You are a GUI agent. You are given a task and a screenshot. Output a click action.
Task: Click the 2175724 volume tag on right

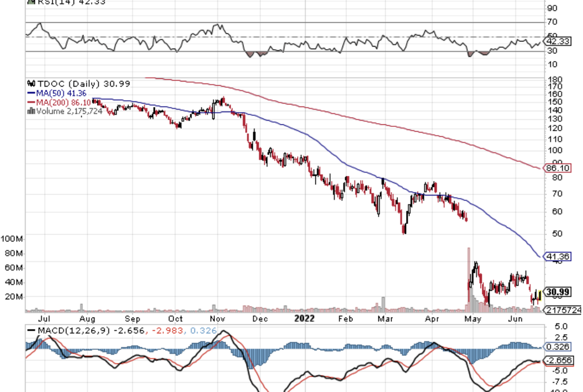(562, 310)
